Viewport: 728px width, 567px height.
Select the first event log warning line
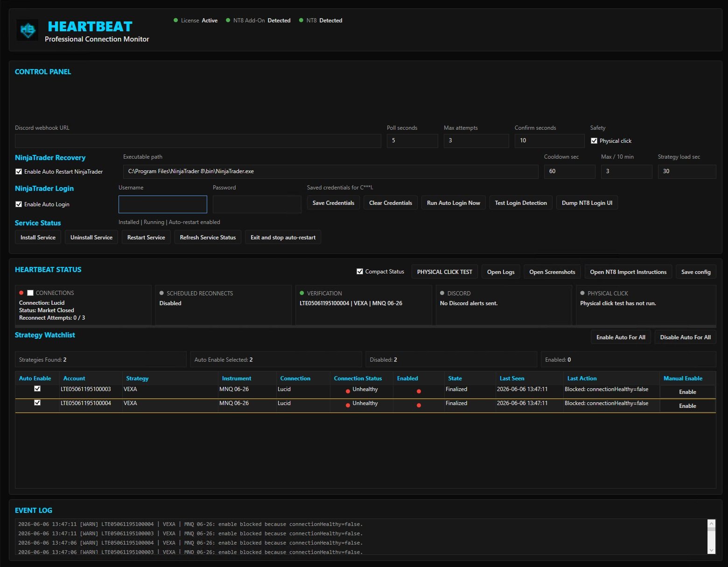point(190,525)
